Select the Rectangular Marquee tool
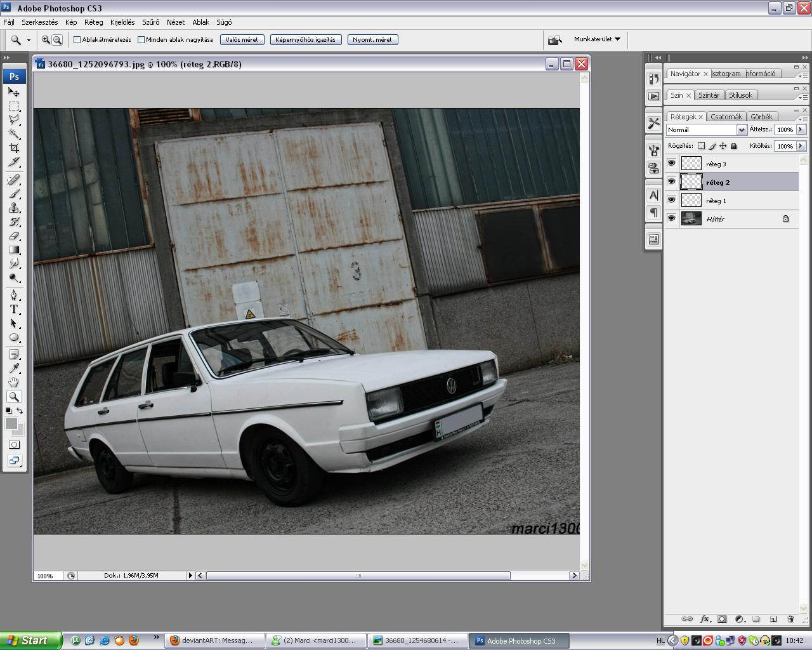 tap(14, 106)
